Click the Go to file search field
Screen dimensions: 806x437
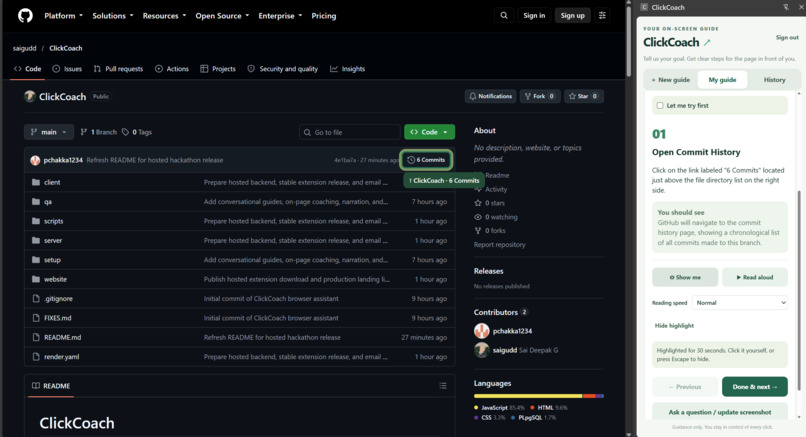350,132
